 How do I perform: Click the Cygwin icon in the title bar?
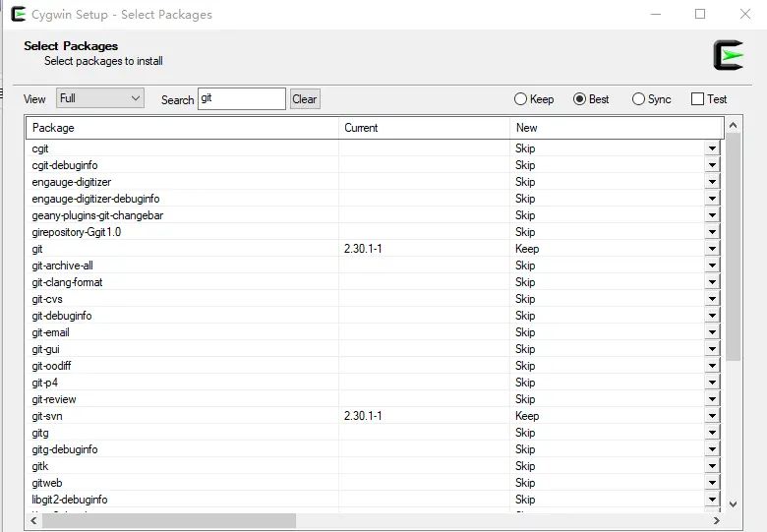click(x=18, y=14)
